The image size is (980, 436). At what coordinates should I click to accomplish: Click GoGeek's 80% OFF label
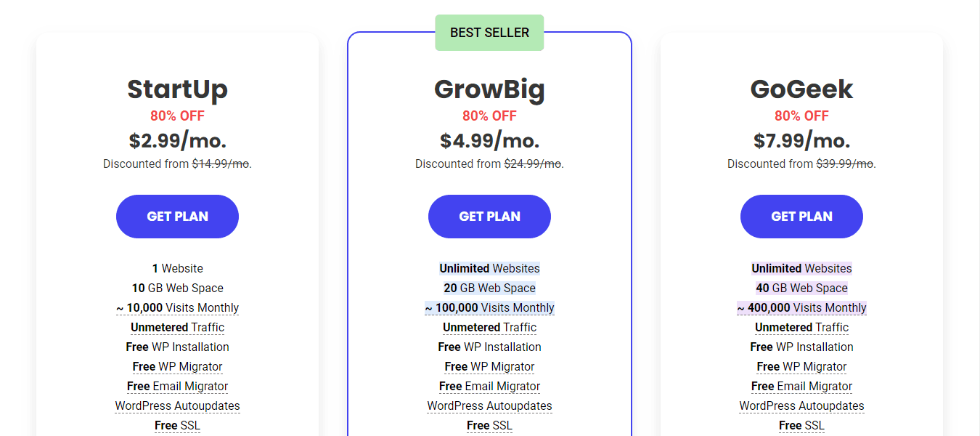tap(801, 116)
